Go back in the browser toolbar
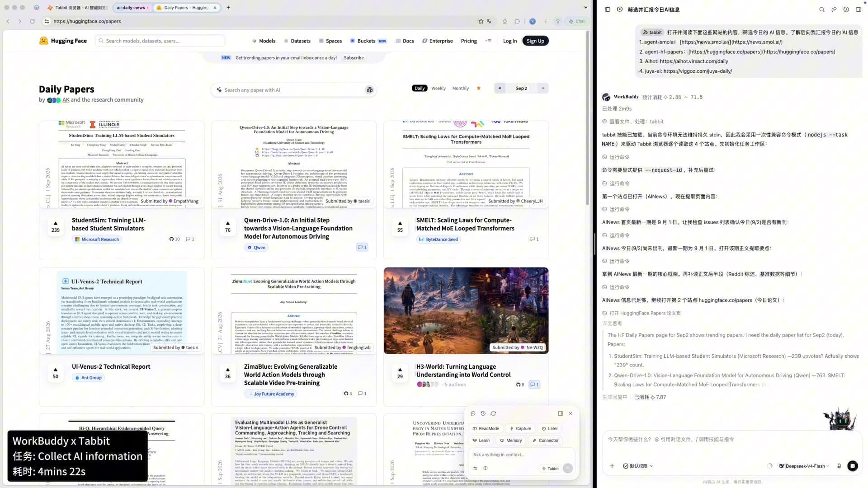The height and width of the screenshot is (488, 868). [x=8, y=21]
